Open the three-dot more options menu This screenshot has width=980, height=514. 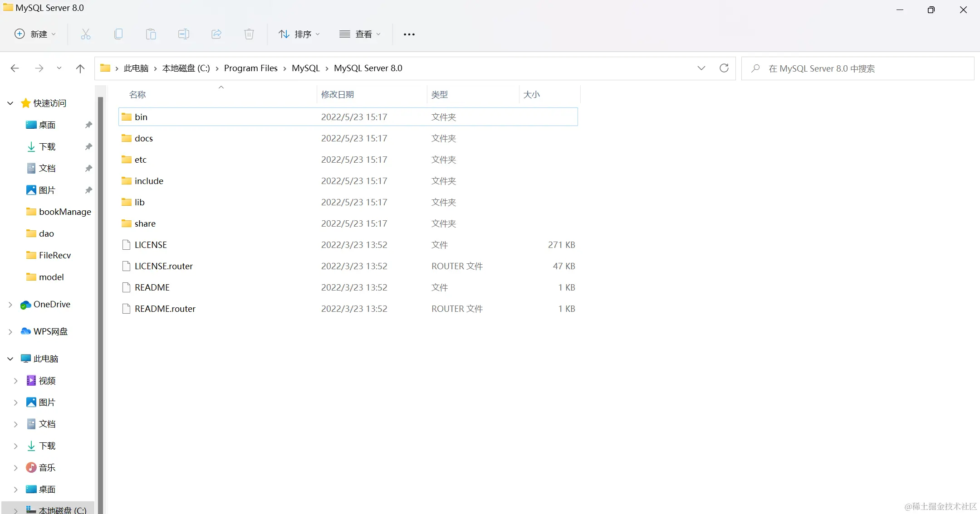409,34
